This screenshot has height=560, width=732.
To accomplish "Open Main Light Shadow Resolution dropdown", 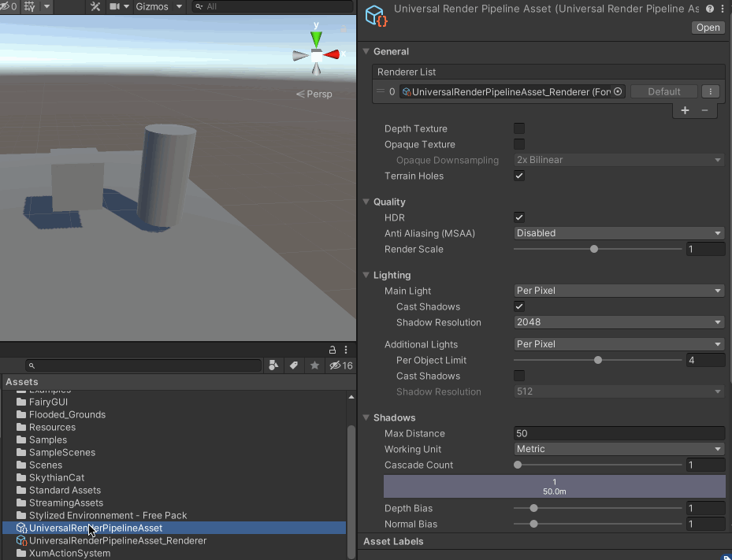I will click(x=619, y=322).
